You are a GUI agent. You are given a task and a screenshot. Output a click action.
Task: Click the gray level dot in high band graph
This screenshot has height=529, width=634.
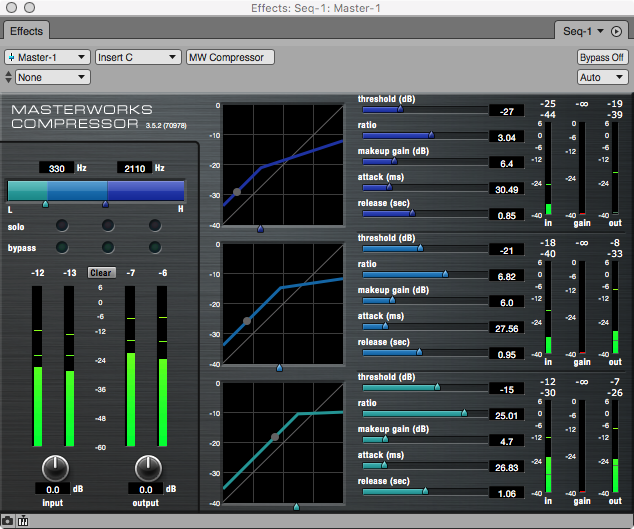(237, 192)
